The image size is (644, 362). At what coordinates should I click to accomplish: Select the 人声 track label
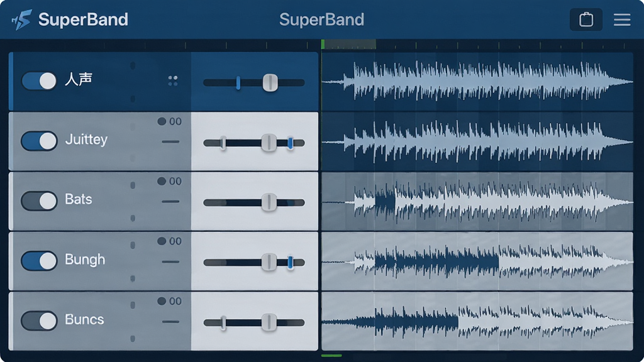click(79, 79)
